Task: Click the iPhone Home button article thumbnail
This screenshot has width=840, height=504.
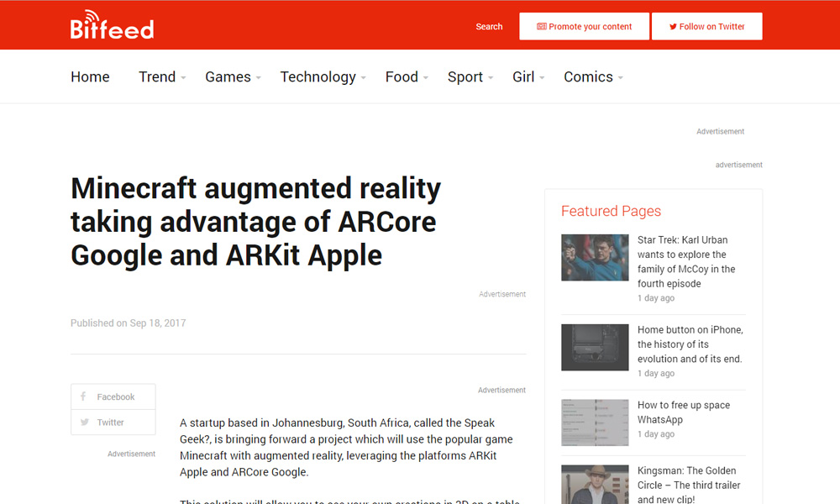Action: pos(595,347)
